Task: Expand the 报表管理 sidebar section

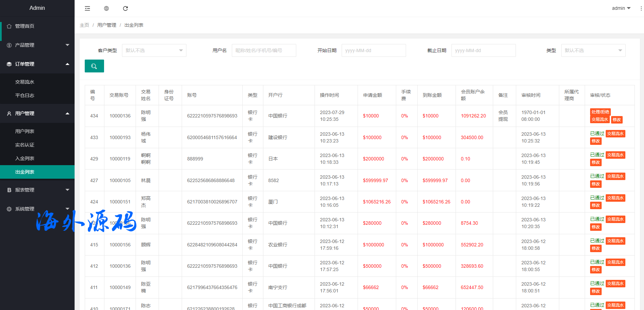Action: [37, 190]
